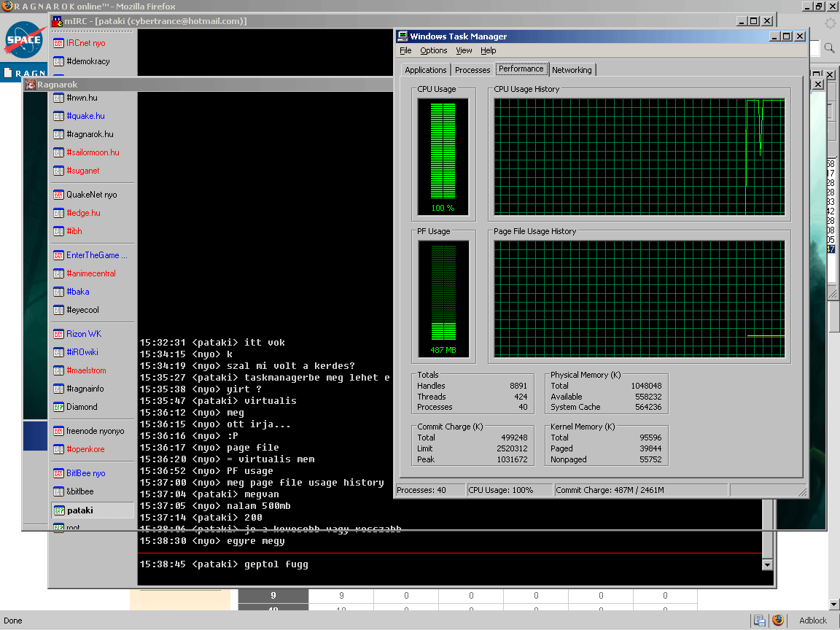Open the #eyecool channel icon
This screenshot has width=840, height=630.
click(x=58, y=310)
